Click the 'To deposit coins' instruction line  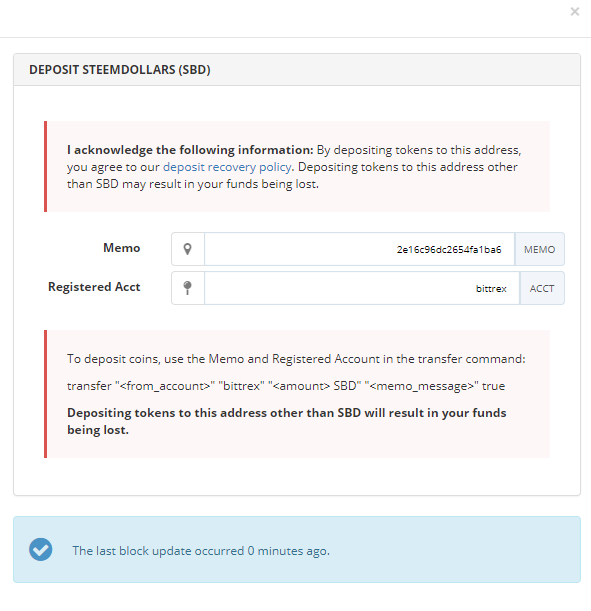click(x=296, y=359)
